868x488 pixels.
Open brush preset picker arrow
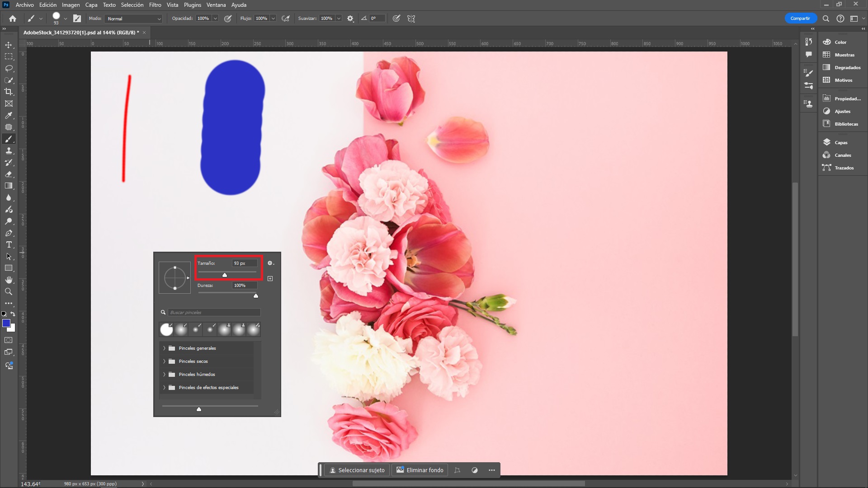66,19
